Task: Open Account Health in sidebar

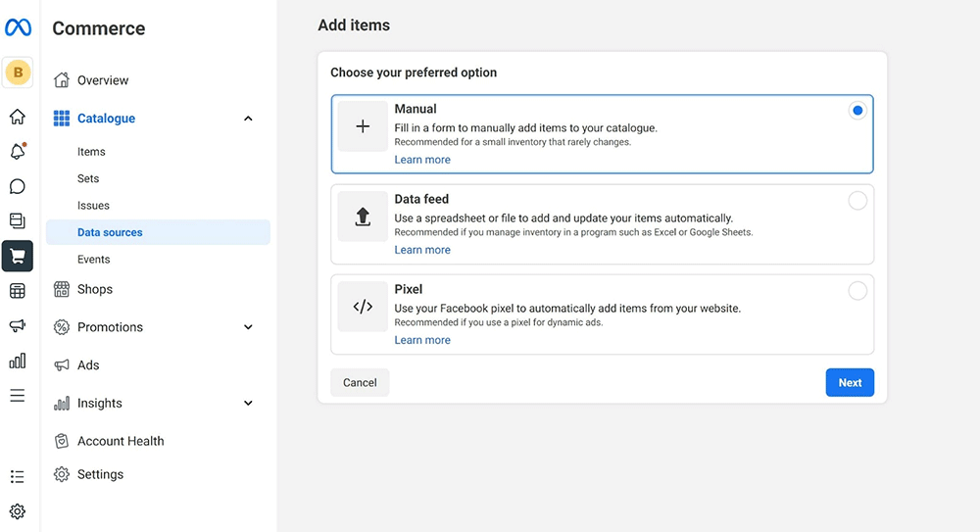Action: click(121, 441)
